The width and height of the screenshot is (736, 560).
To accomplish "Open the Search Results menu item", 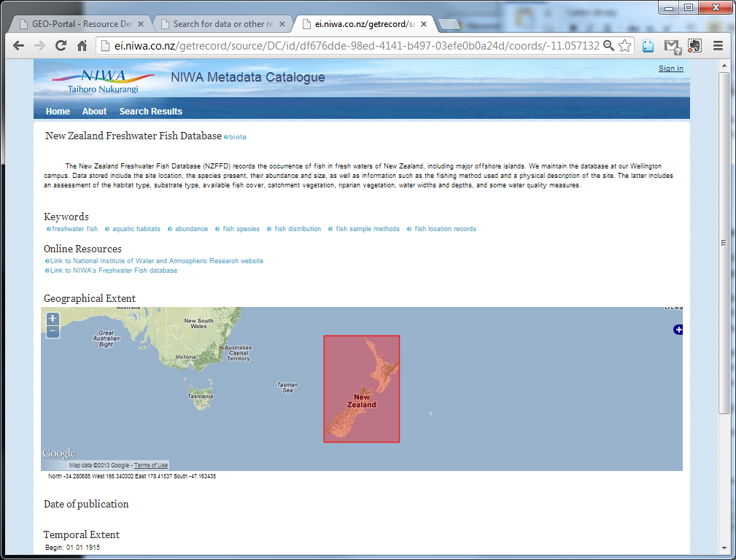I will (150, 111).
